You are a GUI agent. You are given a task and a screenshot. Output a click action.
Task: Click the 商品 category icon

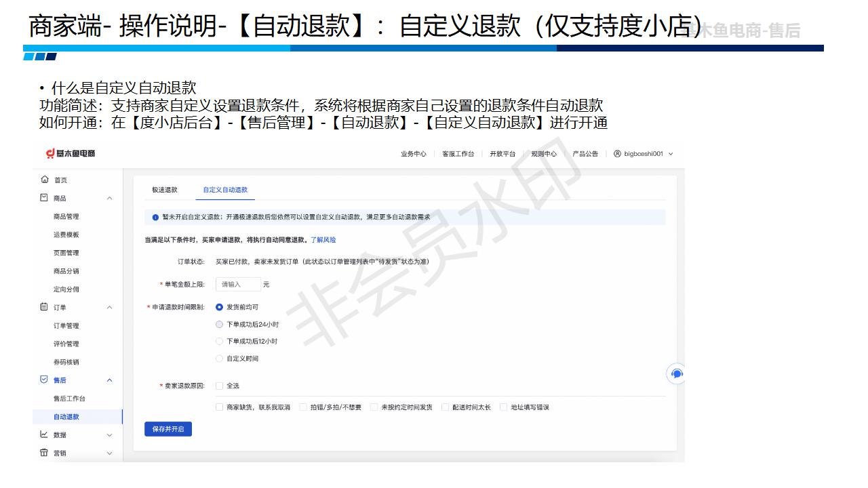tap(45, 198)
